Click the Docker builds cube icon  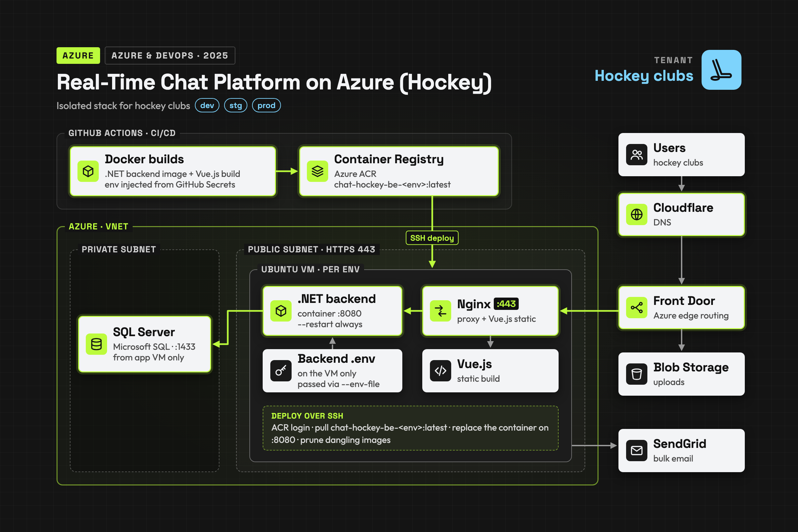pos(88,171)
